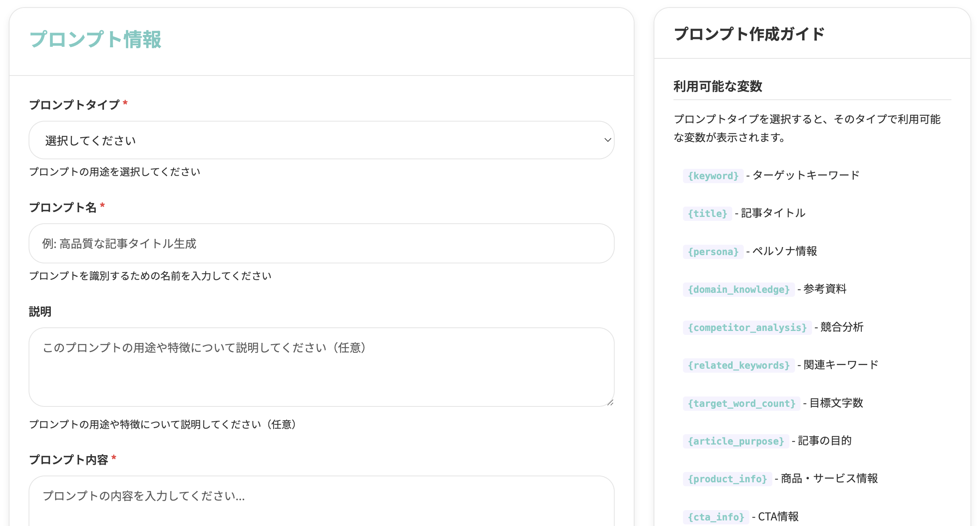This screenshot has width=980, height=526.
Task: Click the {persona} variable chip
Action: [x=712, y=251]
